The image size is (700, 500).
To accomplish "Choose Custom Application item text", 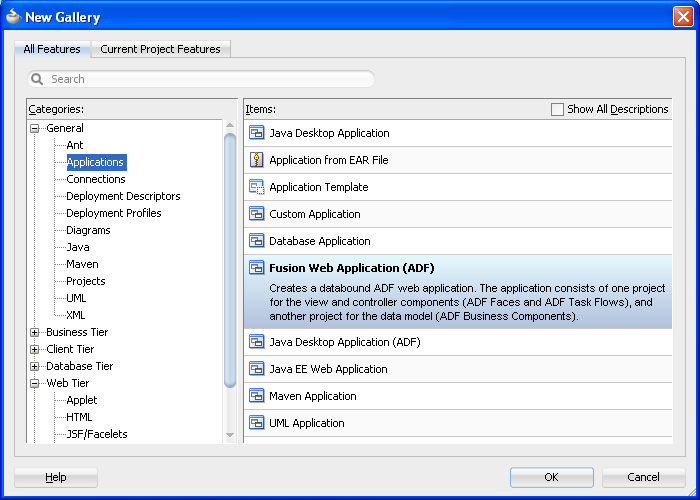I will tap(315, 214).
